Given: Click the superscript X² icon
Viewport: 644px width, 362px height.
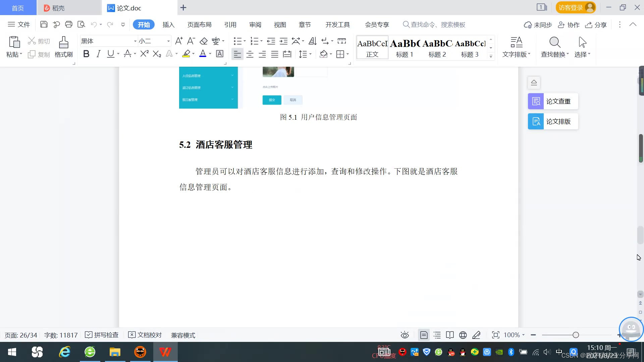Looking at the screenshot, I should 144,54.
